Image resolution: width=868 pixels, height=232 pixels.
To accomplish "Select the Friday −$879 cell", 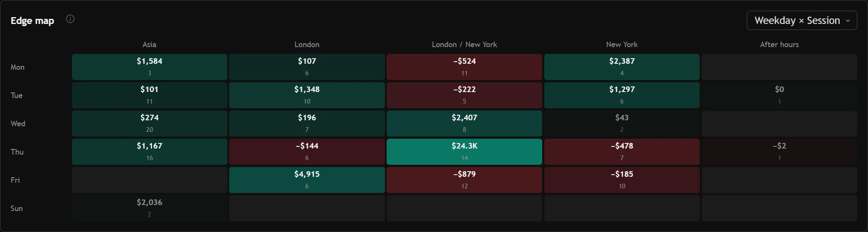I will [x=464, y=180].
